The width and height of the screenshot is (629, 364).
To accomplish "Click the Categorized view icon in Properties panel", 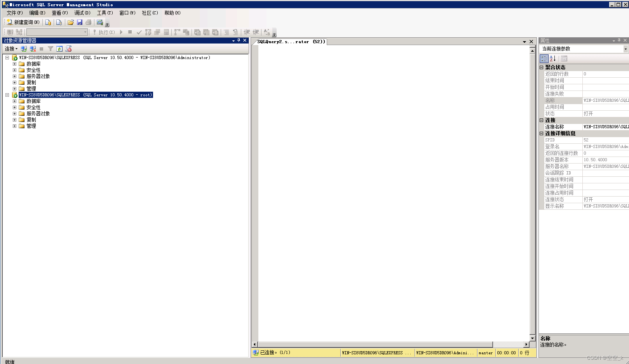I will click(544, 59).
